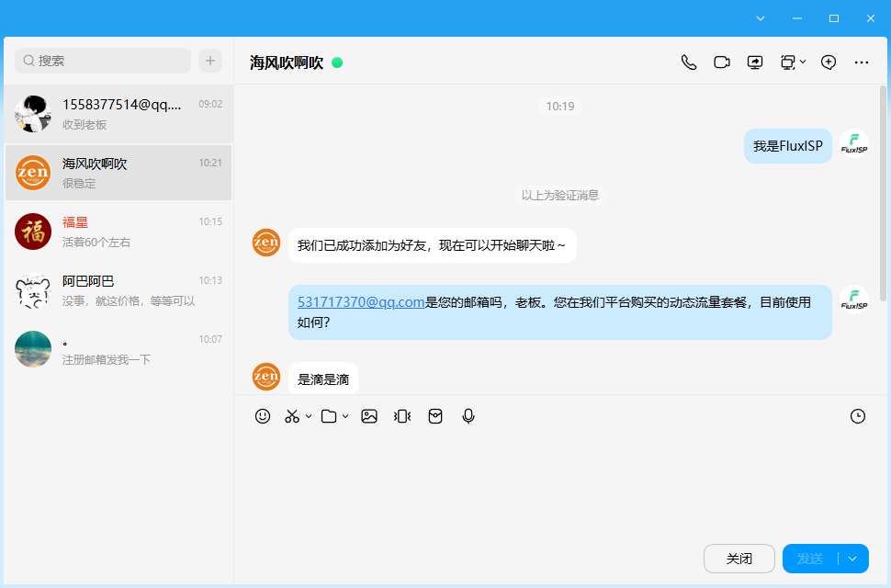
Task: Close the chat with 关闭 button
Action: tap(739, 559)
